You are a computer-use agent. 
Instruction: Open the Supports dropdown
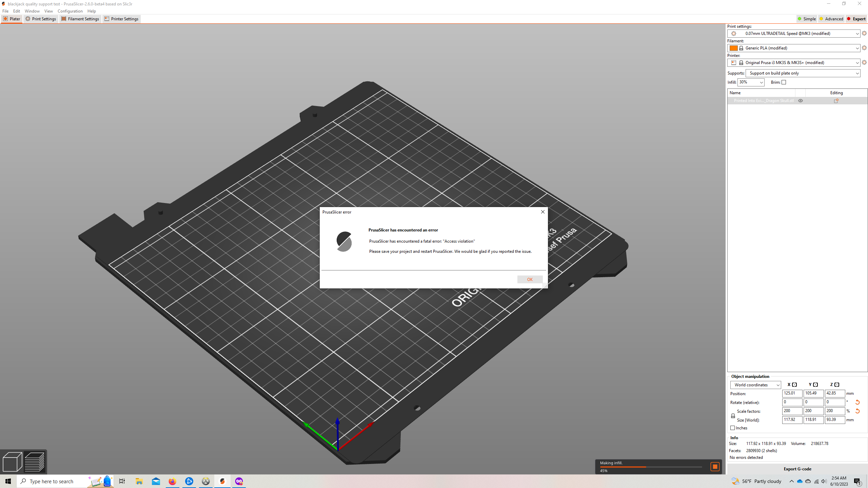coord(803,73)
